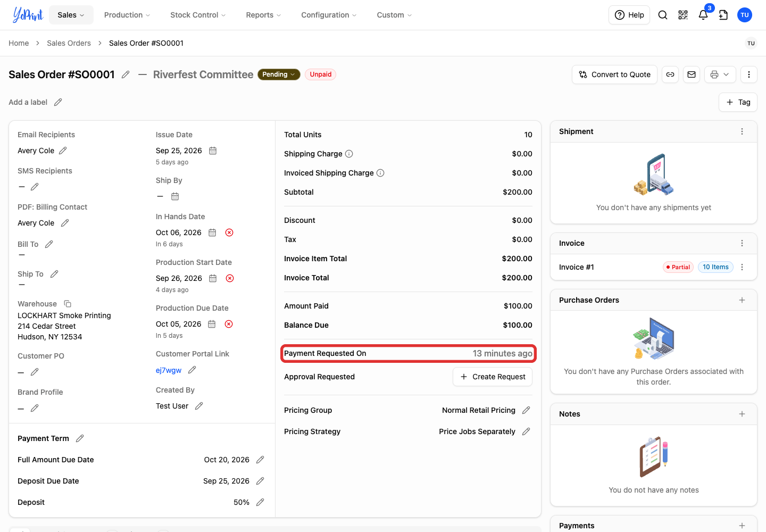Go to Sales Orders breadcrumb
Screen dimensions: 766x532
[x=69, y=43]
